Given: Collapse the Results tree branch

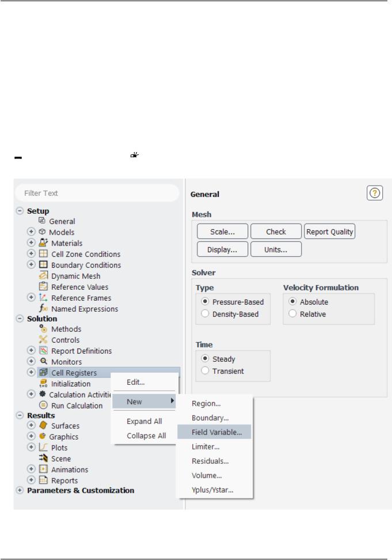Looking at the screenshot, I should tap(20, 415).
